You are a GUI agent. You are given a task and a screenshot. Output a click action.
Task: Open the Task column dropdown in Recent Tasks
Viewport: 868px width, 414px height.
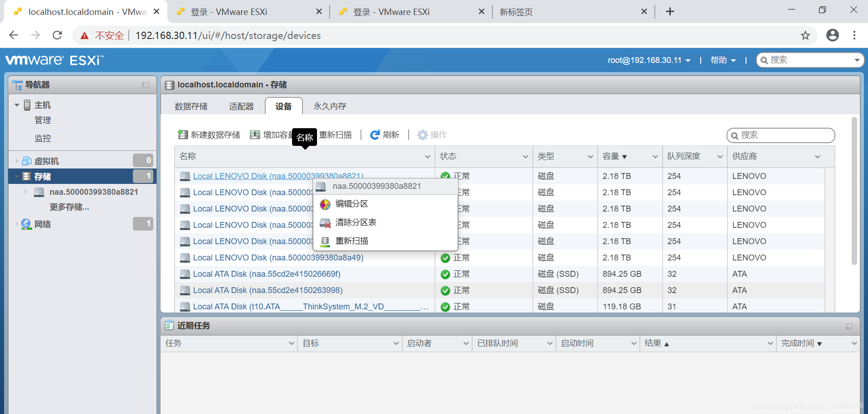pyautogui.click(x=291, y=344)
